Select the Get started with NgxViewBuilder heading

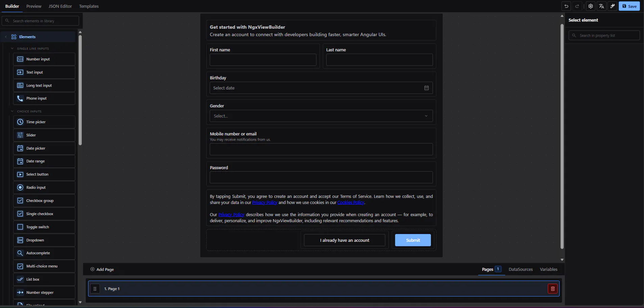coord(248,27)
